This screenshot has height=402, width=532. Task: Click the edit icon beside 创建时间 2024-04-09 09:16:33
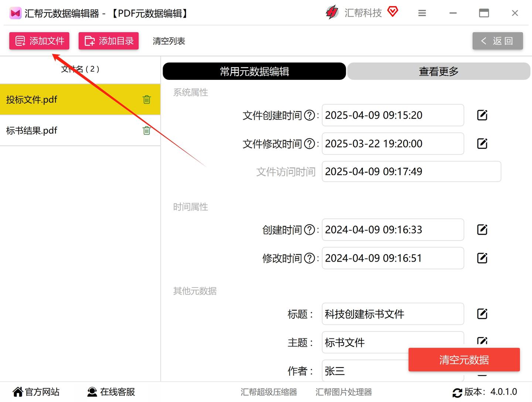[482, 230]
